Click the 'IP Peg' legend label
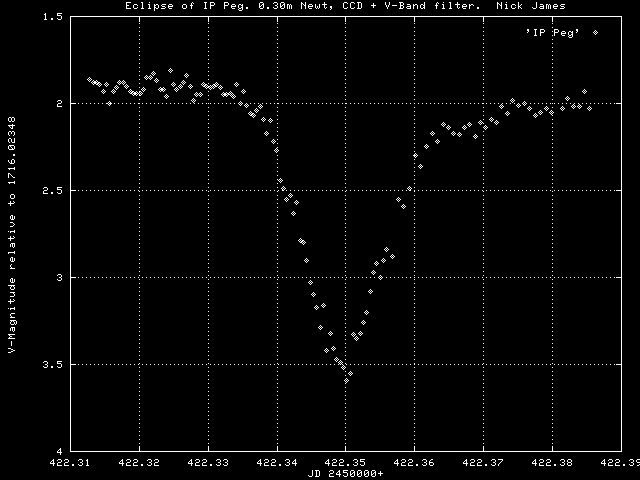Image resolution: width=640 pixels, height=480 pixels. tap(553, 33)
